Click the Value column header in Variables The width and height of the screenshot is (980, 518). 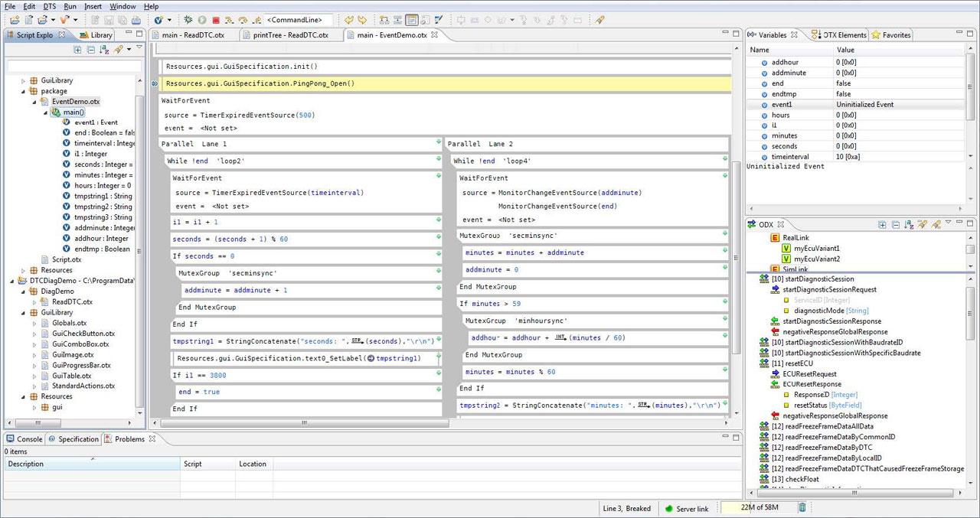point(899,50)
